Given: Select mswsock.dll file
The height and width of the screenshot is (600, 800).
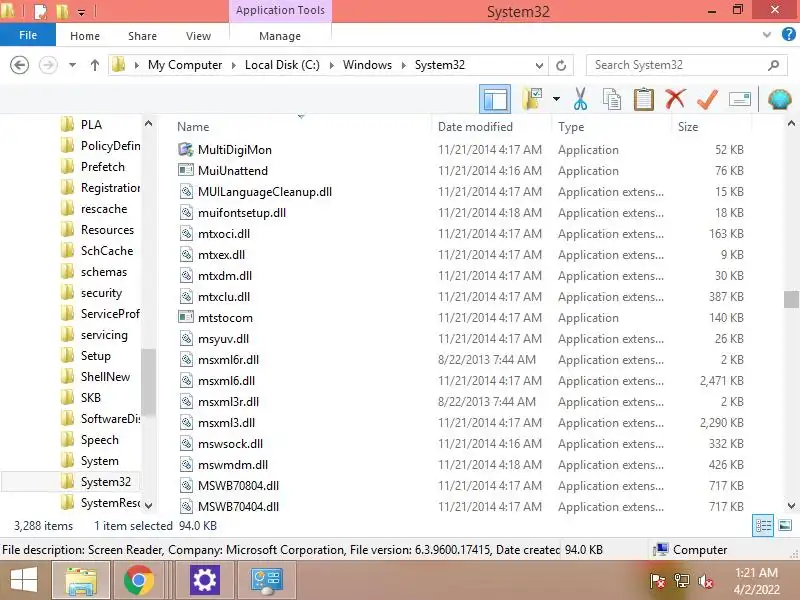Looking at the screenshot, I should tap(230, 443).
